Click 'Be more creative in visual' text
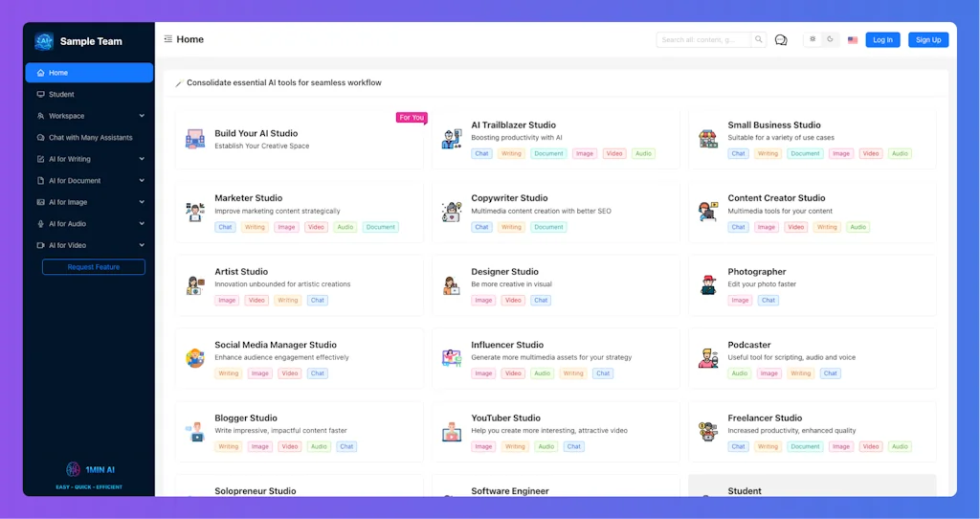 (x=511, y=284)
